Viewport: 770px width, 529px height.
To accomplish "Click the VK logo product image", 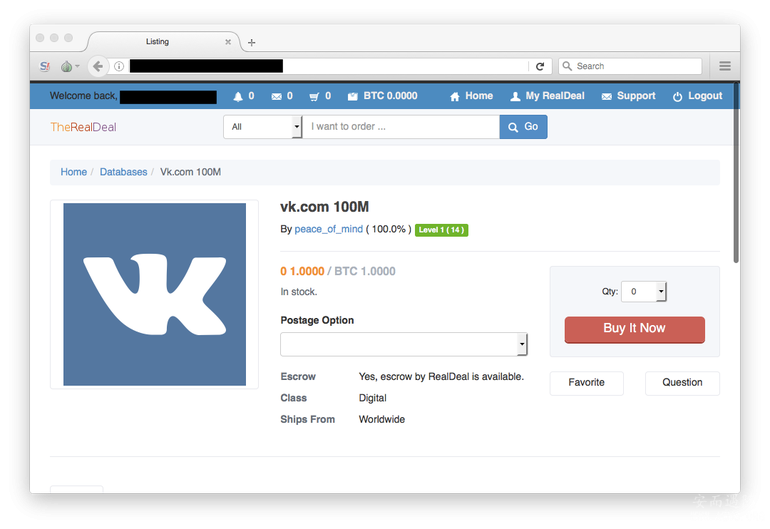I will click(154, 294).
